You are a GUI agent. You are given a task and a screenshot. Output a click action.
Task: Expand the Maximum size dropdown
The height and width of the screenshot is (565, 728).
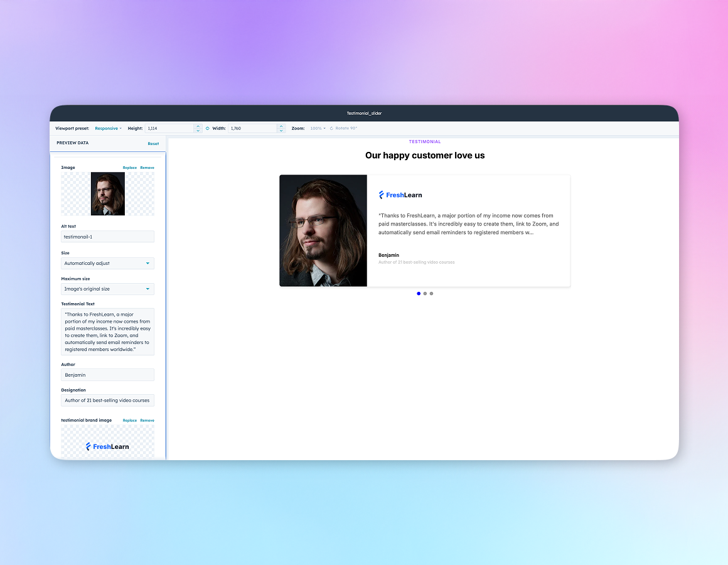pos(107,289)
